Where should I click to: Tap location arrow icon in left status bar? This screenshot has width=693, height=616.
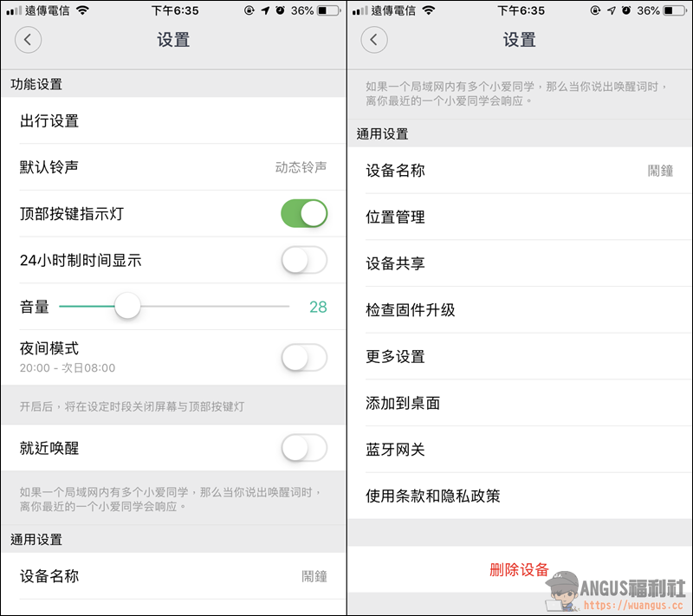click(265, 10)
